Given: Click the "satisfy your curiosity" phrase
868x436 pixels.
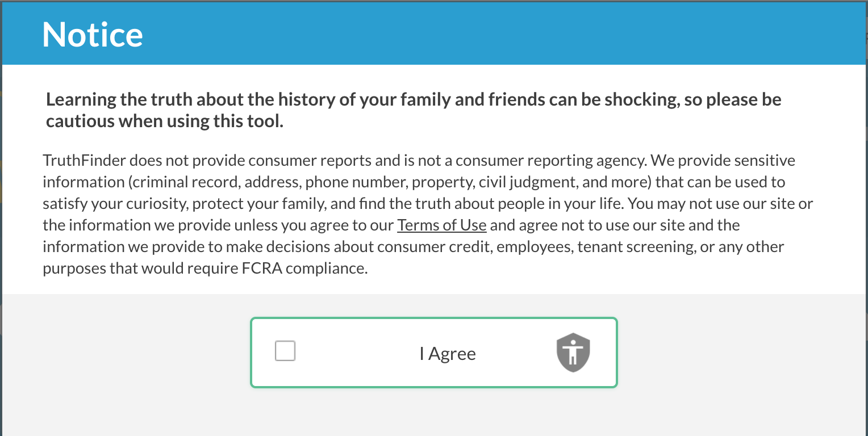Looking at the screenshot, I should point(116,203).
